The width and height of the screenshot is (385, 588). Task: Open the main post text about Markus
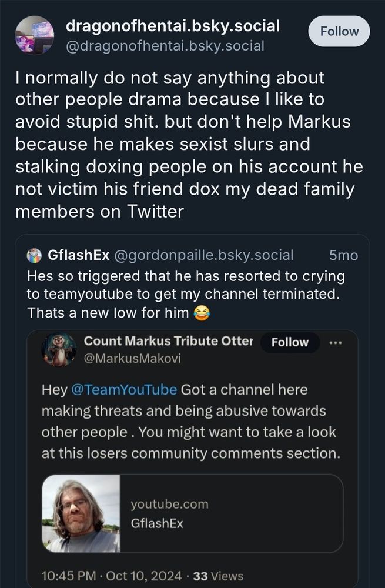[x=188, y=144]
